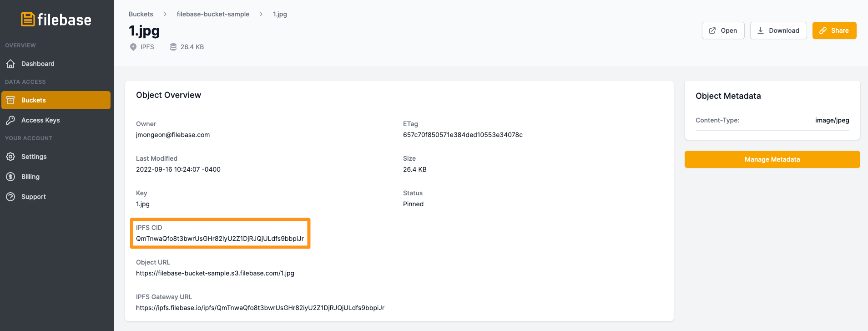
Task: Click filebase-bucket-sample breadcrumb link
Action: tap(213, 14)
